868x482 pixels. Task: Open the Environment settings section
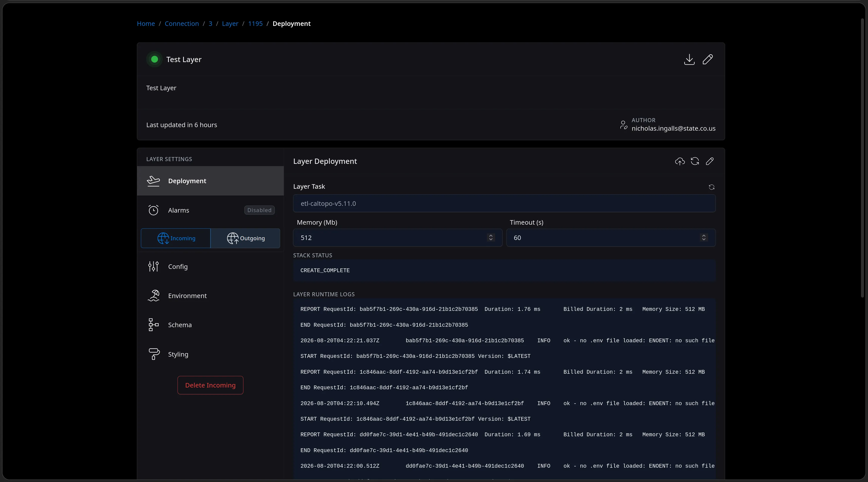(210, 296)
